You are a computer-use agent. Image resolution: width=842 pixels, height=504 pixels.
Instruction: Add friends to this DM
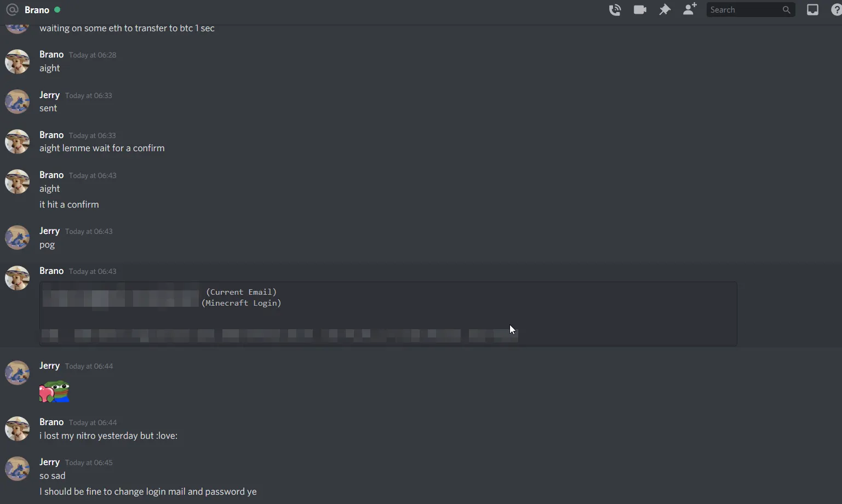(689, 9)
